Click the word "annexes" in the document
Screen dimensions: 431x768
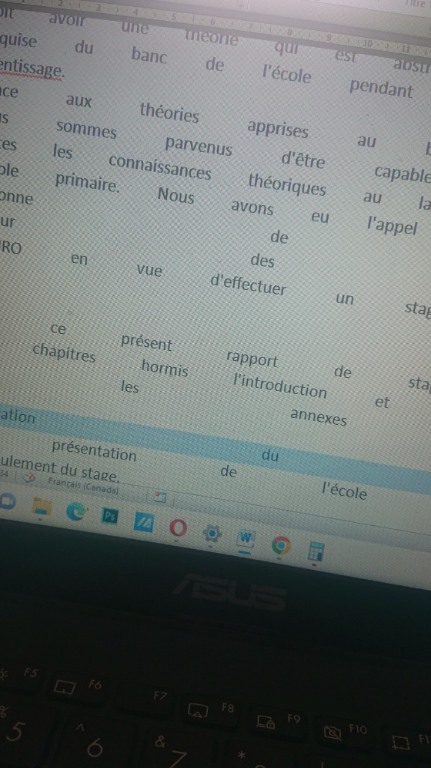(318, 417)
